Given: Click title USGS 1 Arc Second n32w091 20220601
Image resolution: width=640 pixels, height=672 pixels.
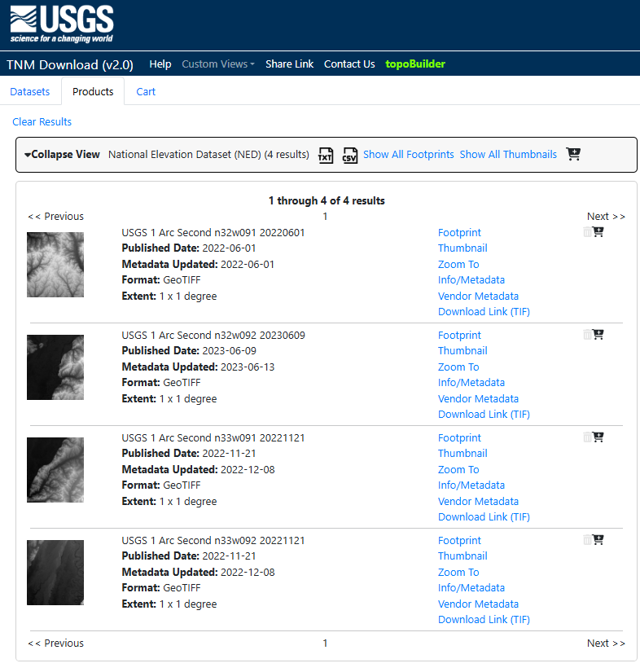Looking at the screenshot, I should point(213,233).
